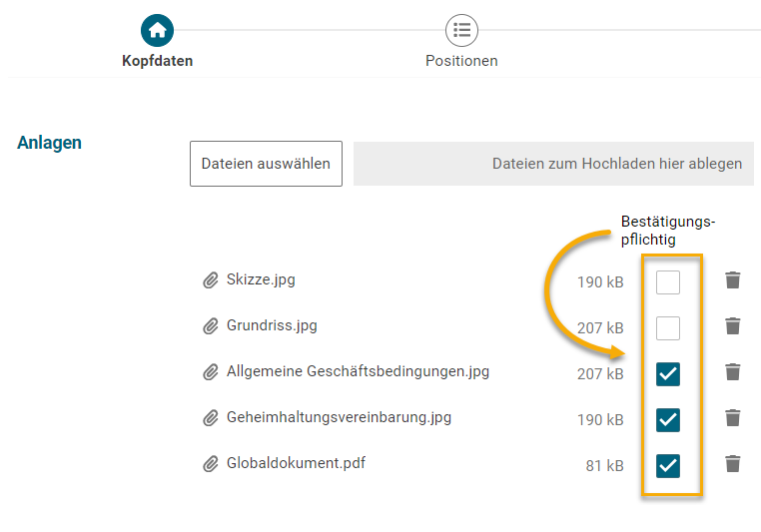Remove Allgemeine Geschäftsbedingungen.jpg via trash icon
761x532 pixels.
point(733,372)
